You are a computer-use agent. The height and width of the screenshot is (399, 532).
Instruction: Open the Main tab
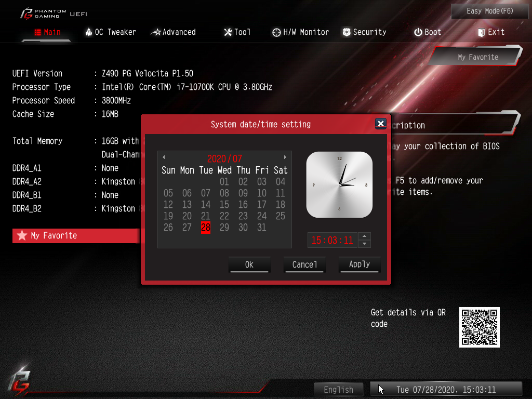[47, 32]
